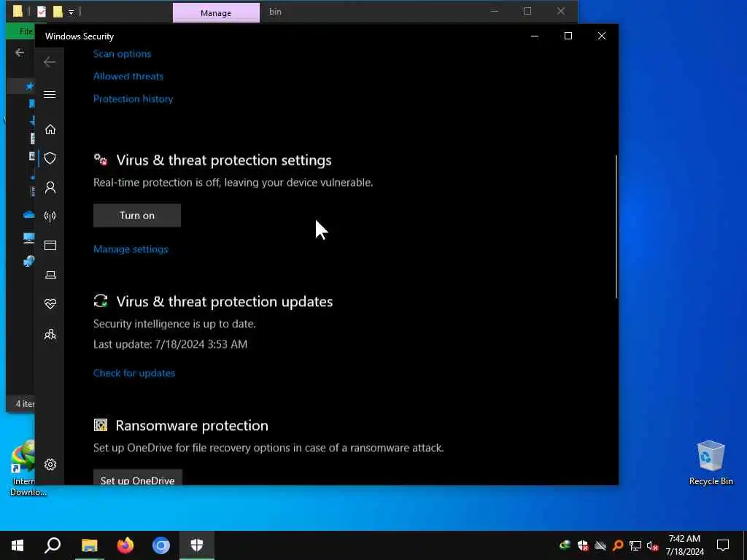Select the Manage tab in File Explorer

[x=216, y=13]
